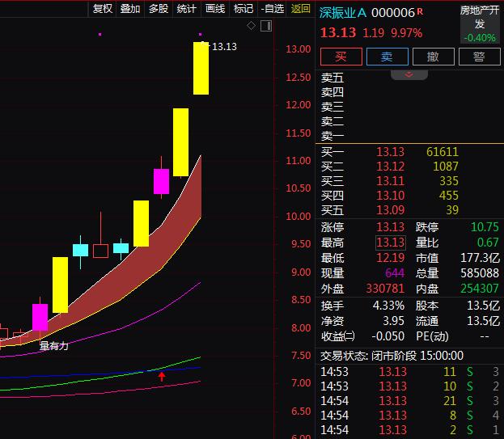Open the 统计 statistics tool
Viewport: 504px width, 439px height.
186,9
